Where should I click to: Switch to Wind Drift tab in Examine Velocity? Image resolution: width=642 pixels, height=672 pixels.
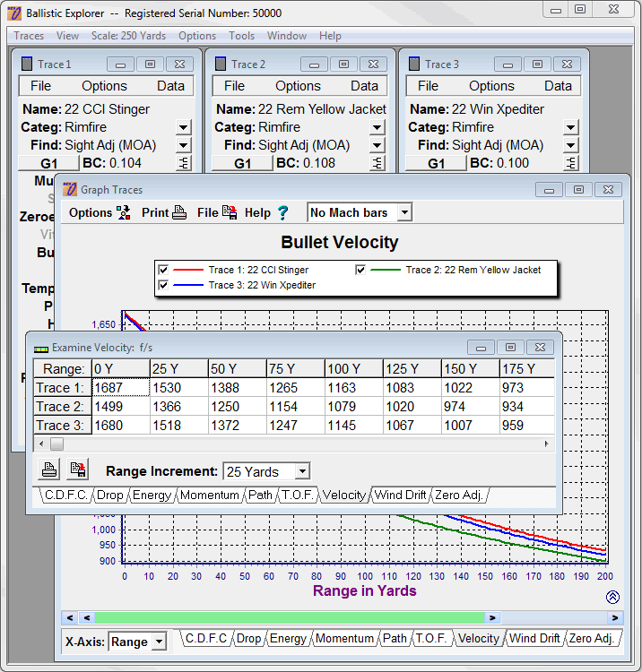click(x=400, y=495)
